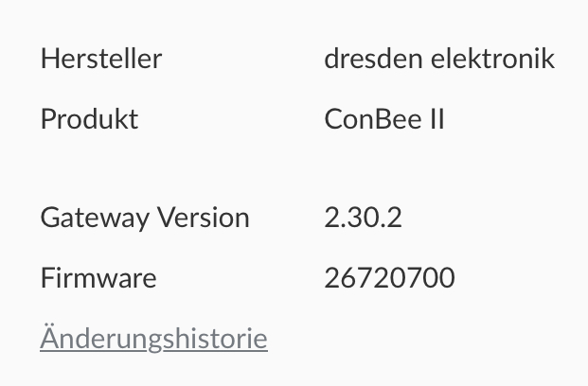Click the letter H of Hersteller
The image size is (588, 386).
pos(51,59)
